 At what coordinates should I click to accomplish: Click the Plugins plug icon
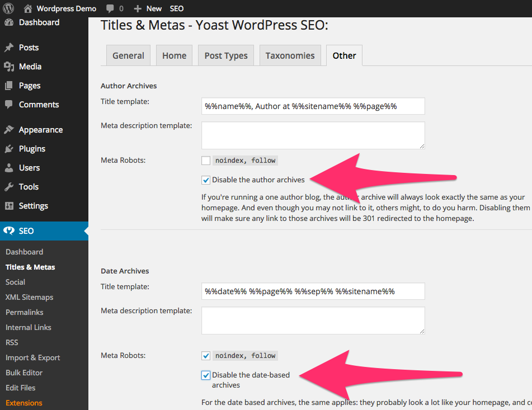pyautogui.click(x=9, y=149)
